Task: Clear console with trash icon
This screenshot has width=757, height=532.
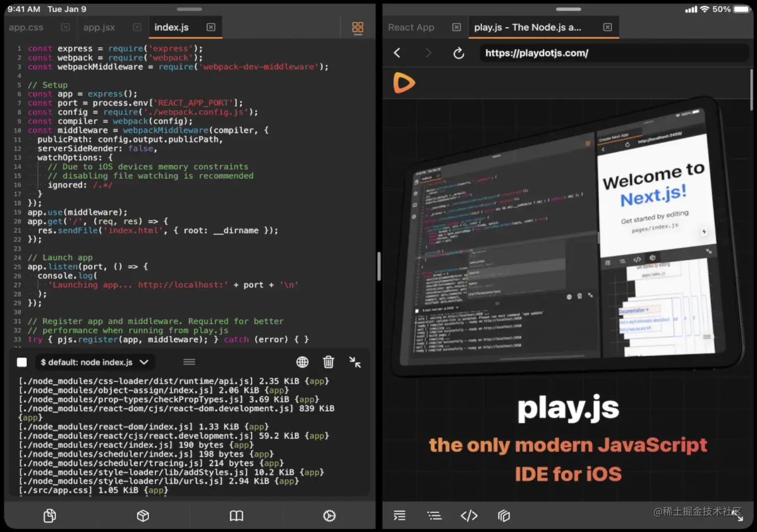Action: coord(329,362)
